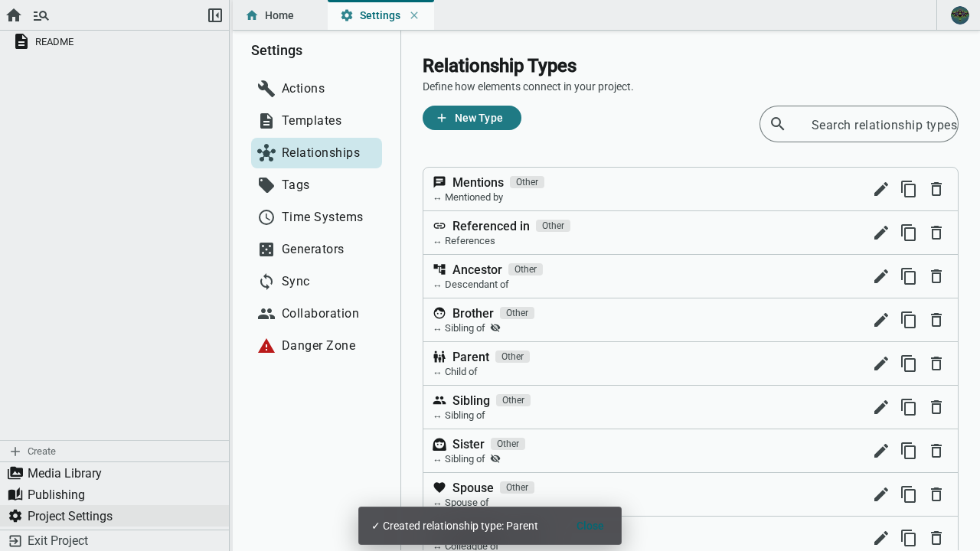Click the 'Descendant of' inverse label

tap(476, 284)
